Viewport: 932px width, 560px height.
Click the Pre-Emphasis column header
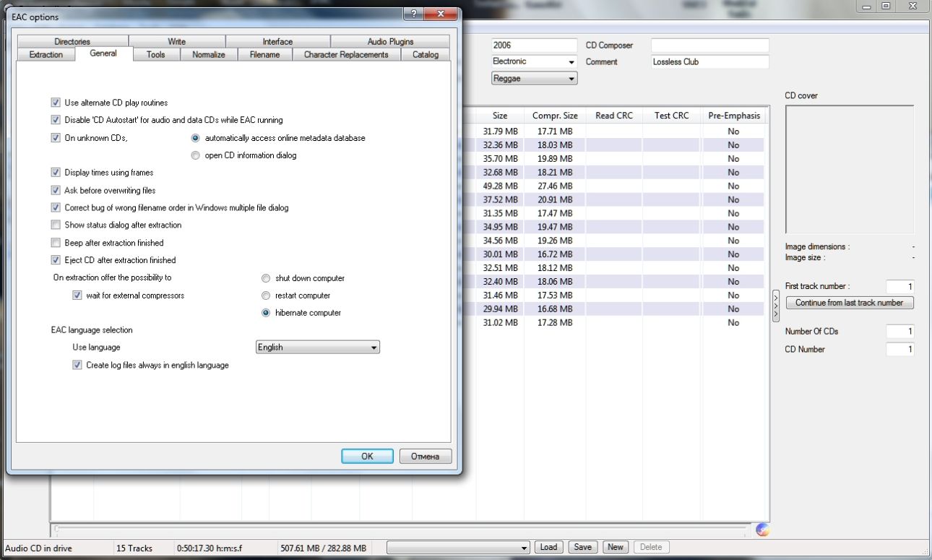click(x=734, y=116)
